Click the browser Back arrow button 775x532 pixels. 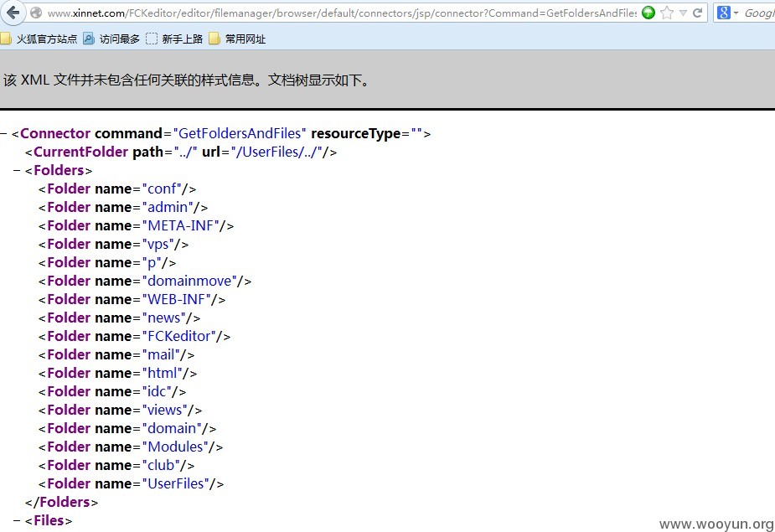pyautogui.click(x=13, y=13)
